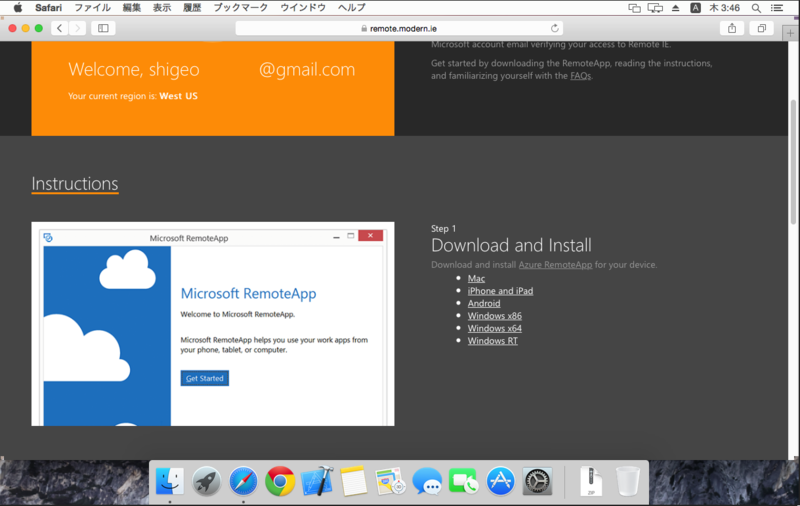
Task: Open FaceTime app in Dock
Action: click(x=463, y=480)
